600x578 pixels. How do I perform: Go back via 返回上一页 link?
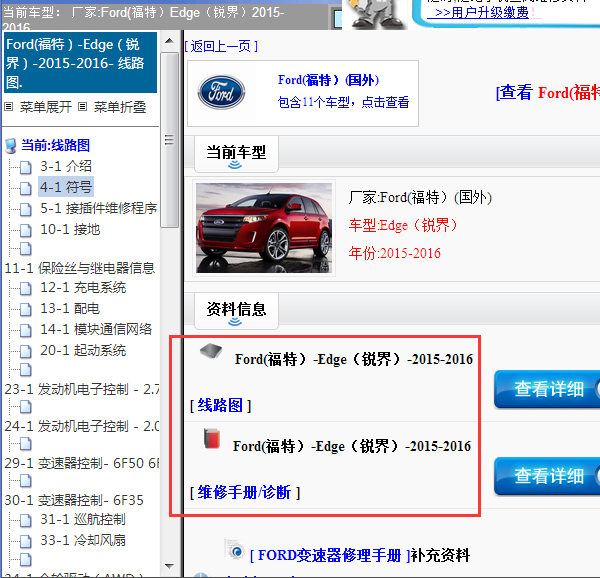(221, 46)
